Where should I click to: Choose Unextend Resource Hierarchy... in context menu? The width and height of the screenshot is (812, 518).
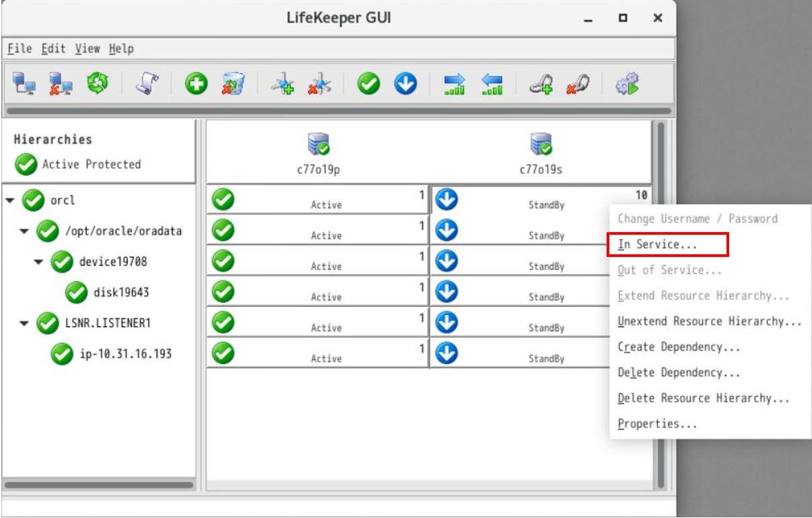pyautogui.click(x=710, y=321)
